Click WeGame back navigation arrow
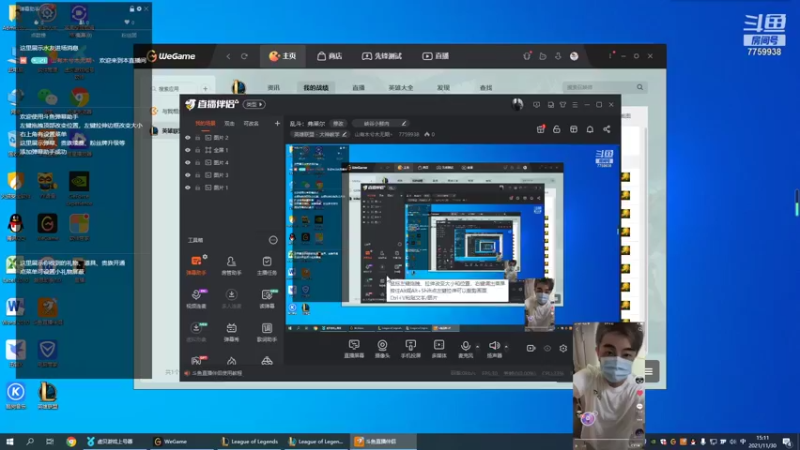The height and width of the screenshot is (450, 800). click(228, 56)
